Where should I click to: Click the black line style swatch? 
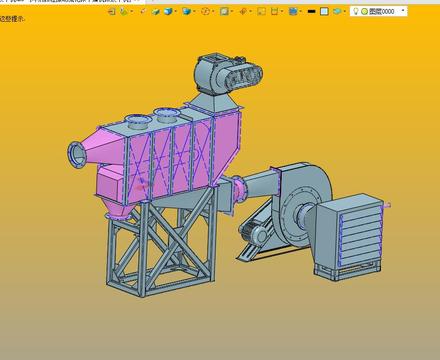tap(311, 12)
